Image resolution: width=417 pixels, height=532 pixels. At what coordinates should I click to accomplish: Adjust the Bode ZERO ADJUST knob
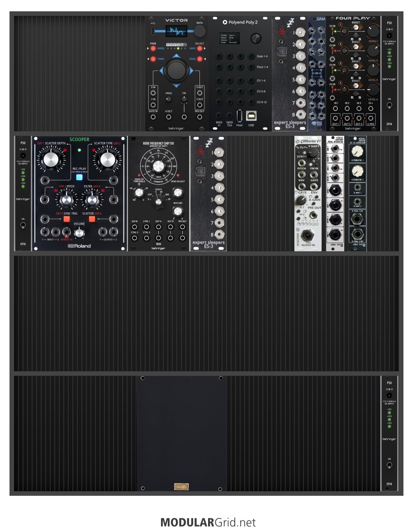[178, 193]
